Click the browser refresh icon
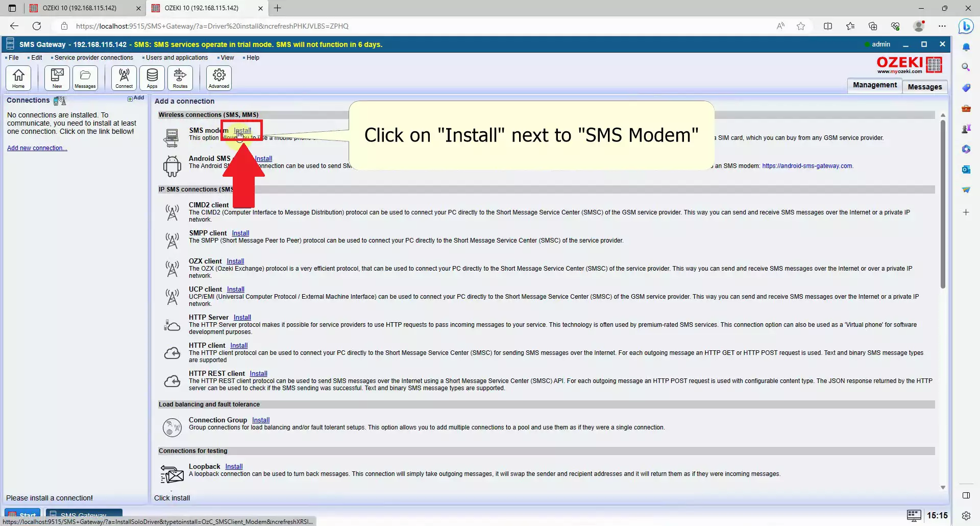 [37, 26]
